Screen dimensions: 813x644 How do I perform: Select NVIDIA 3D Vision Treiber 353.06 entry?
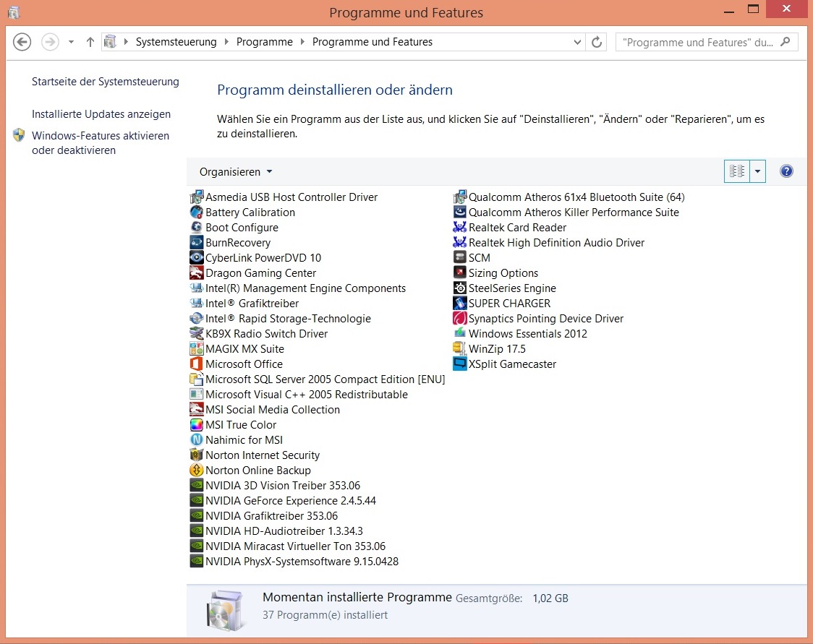pos(275,486)
